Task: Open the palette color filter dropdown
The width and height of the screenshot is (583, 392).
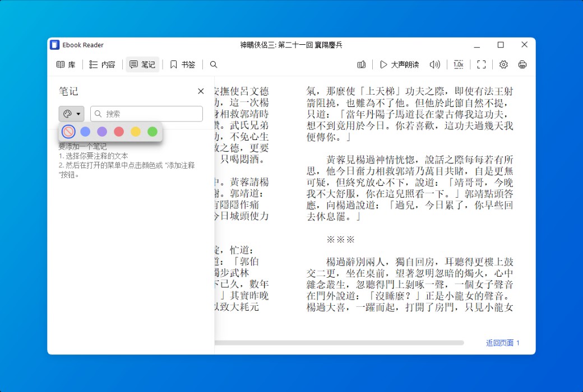Action: pos(71,114)
